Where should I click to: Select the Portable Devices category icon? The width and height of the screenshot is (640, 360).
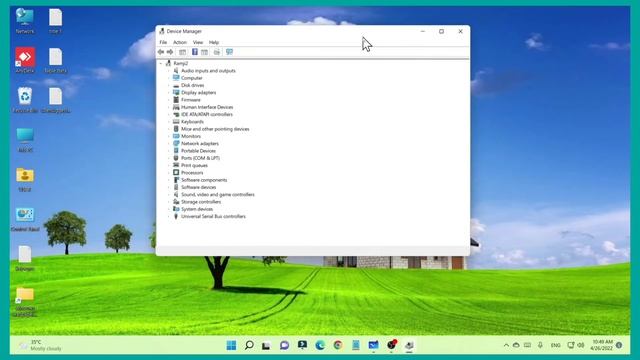(176, 151)
